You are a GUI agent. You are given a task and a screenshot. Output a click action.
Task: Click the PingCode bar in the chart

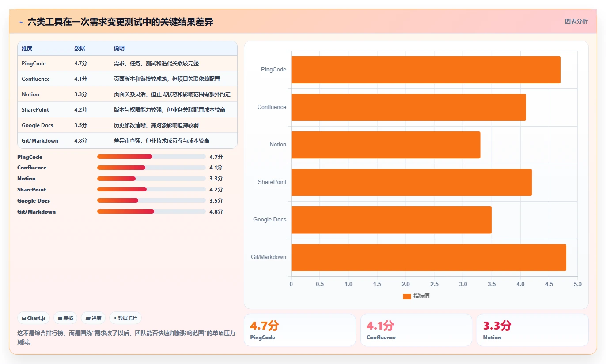(426, 70)
